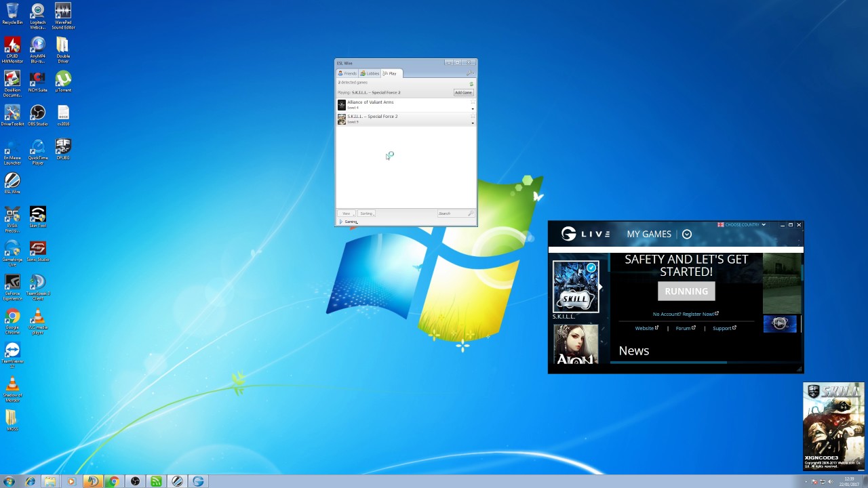Switch to the Friends tab in ESL Wire
Viewport: 868px width, 488px height.
click(x=347, y=73)
